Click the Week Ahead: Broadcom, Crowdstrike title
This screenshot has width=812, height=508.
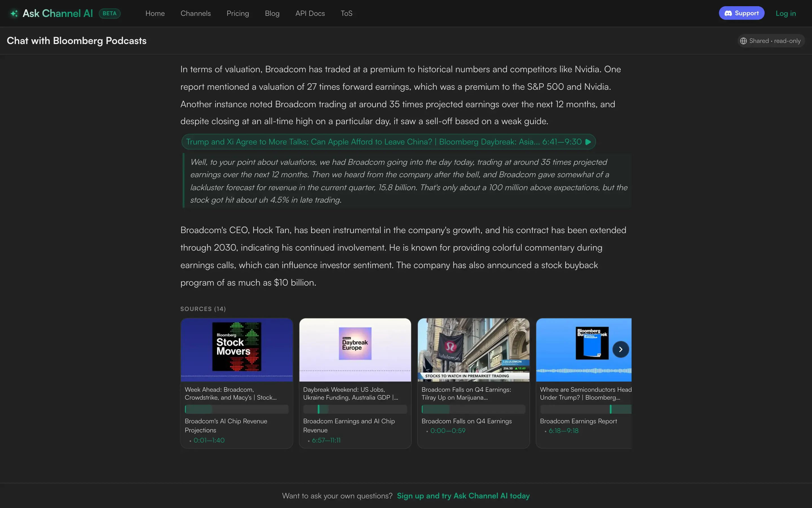pyautogui.click(x=231, y=393)
